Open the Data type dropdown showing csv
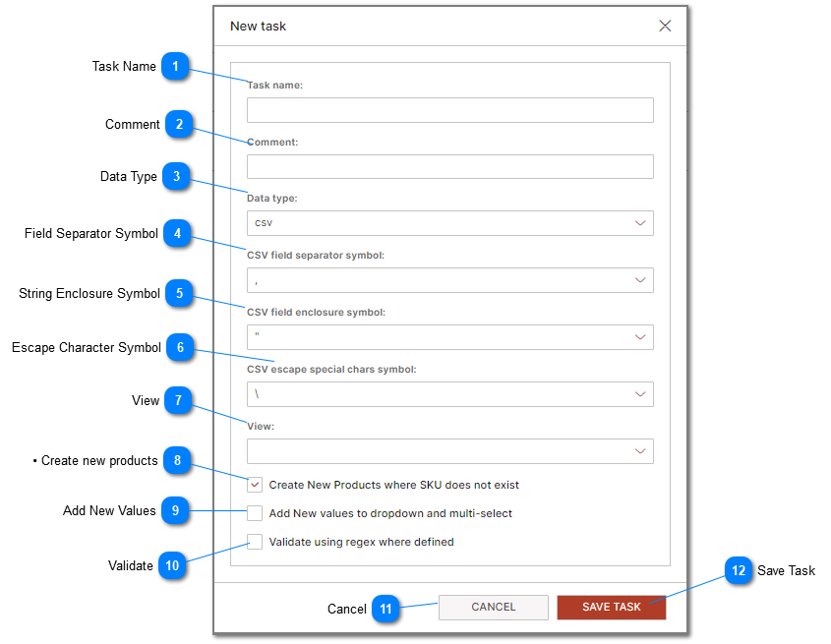831x644 pixels. [449, 223]
